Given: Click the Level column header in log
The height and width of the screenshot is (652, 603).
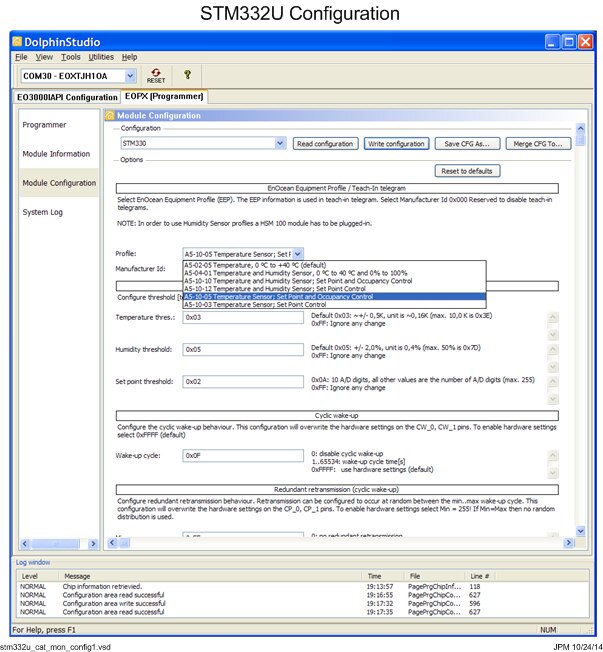Looking at the screenshot, I should pos(30,576).
